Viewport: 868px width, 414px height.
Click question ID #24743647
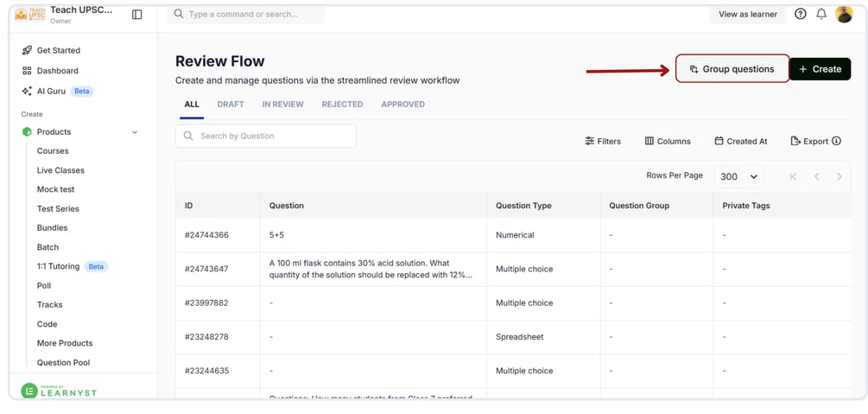[206, 270]
